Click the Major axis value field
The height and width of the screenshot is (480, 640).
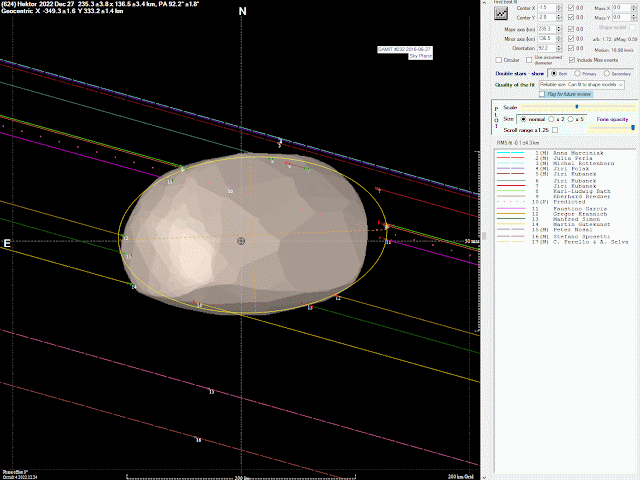547,29
